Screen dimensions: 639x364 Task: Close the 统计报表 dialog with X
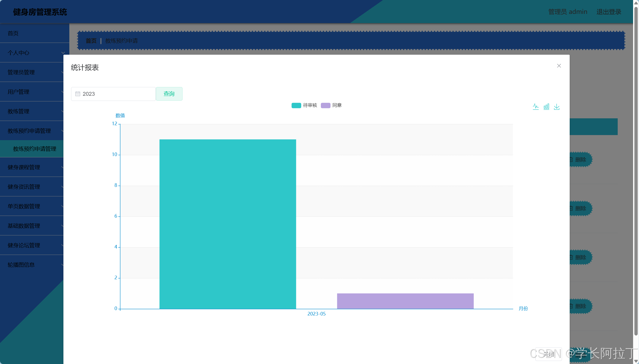pyautogui.click(x=559, y=66)
